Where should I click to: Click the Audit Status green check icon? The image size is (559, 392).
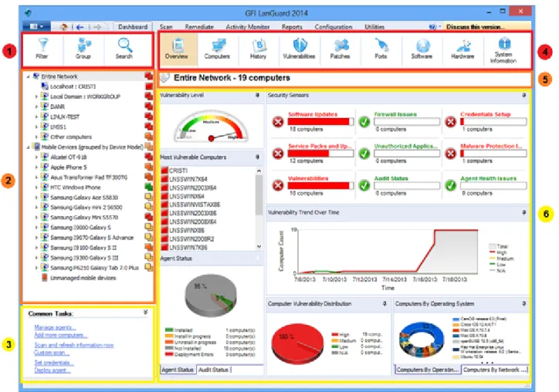[364, 186]
